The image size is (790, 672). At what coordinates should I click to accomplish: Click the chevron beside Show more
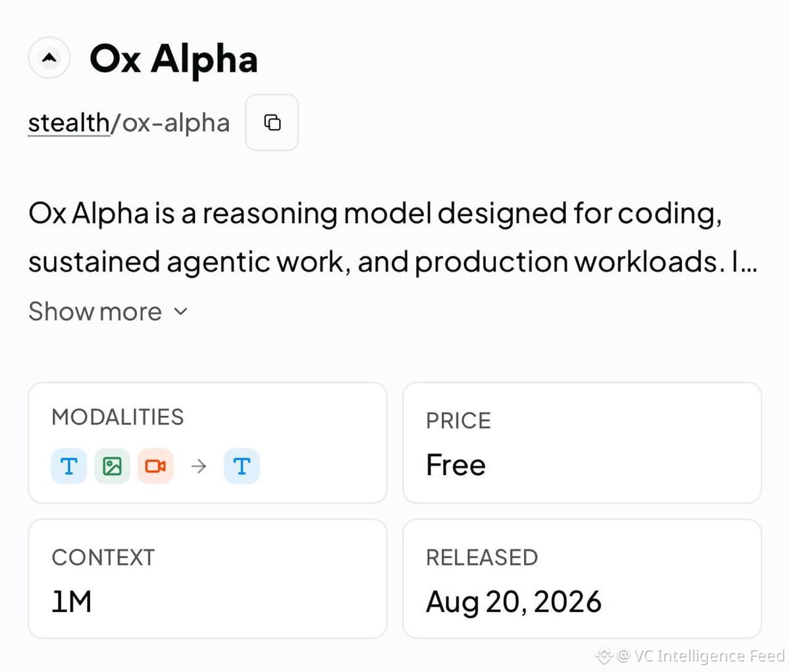coord(180,311)
